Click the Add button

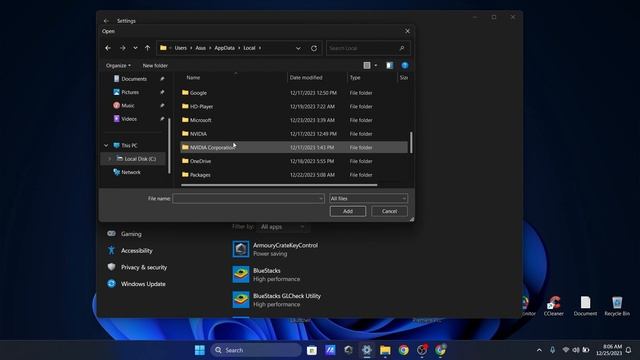click(348, 211)
